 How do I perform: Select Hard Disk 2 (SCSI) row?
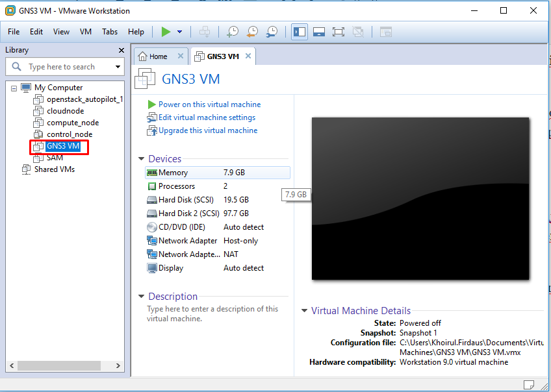click(218, 214)
